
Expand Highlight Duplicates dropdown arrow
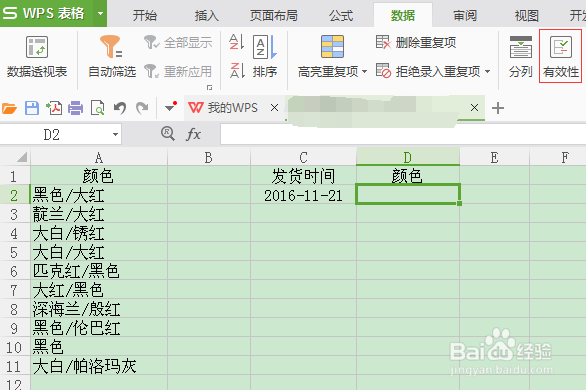364,71
